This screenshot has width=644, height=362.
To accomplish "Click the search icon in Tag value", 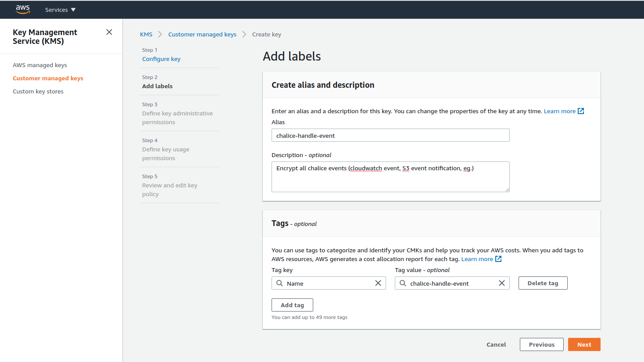I will tap(403, 283).
